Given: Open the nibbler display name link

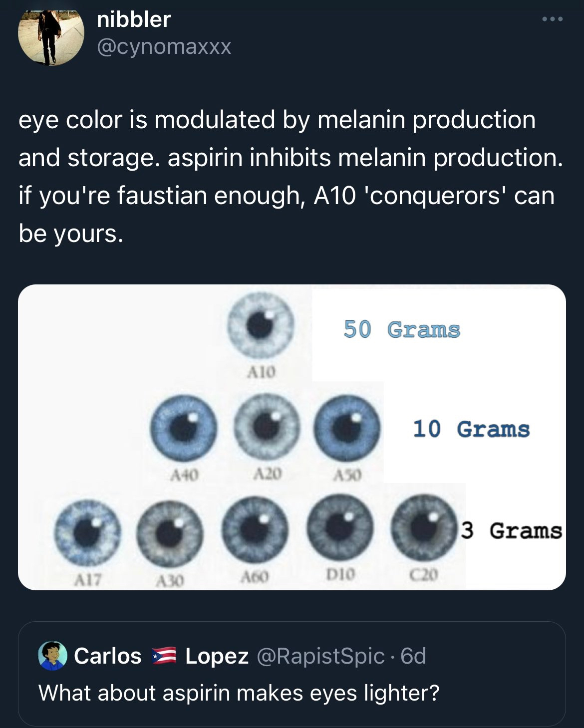Looking at the screenshot, I should click(134, 19).
